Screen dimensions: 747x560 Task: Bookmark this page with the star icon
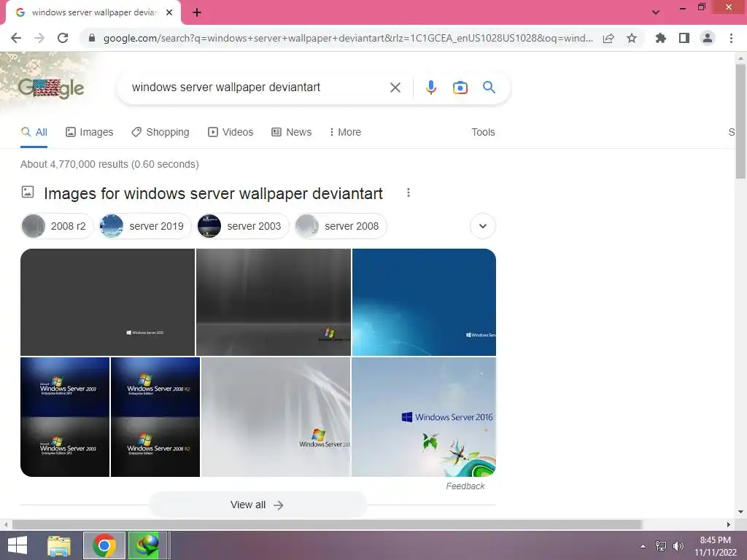[x=632, y=38]
